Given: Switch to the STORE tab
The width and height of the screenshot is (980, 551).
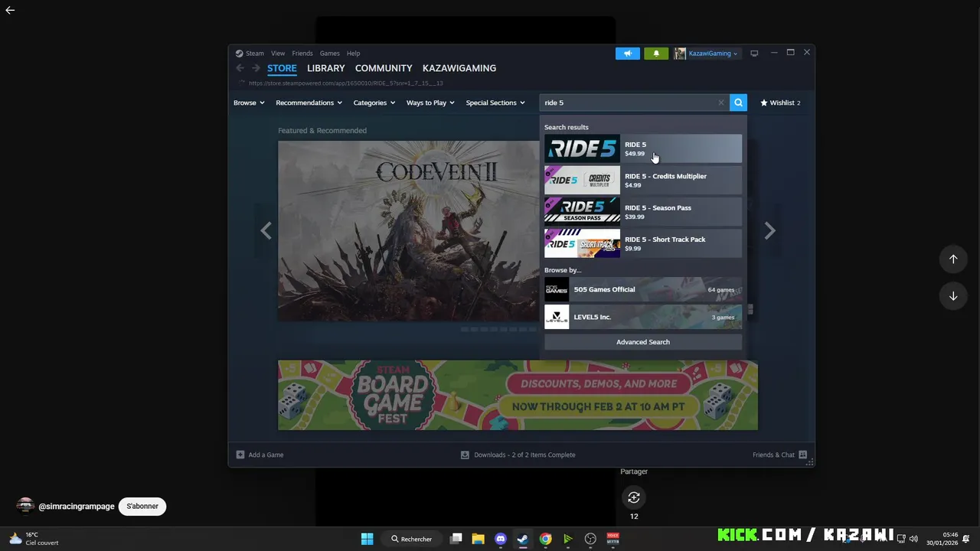Looking at the screenshot, I should tap(282, 68).
